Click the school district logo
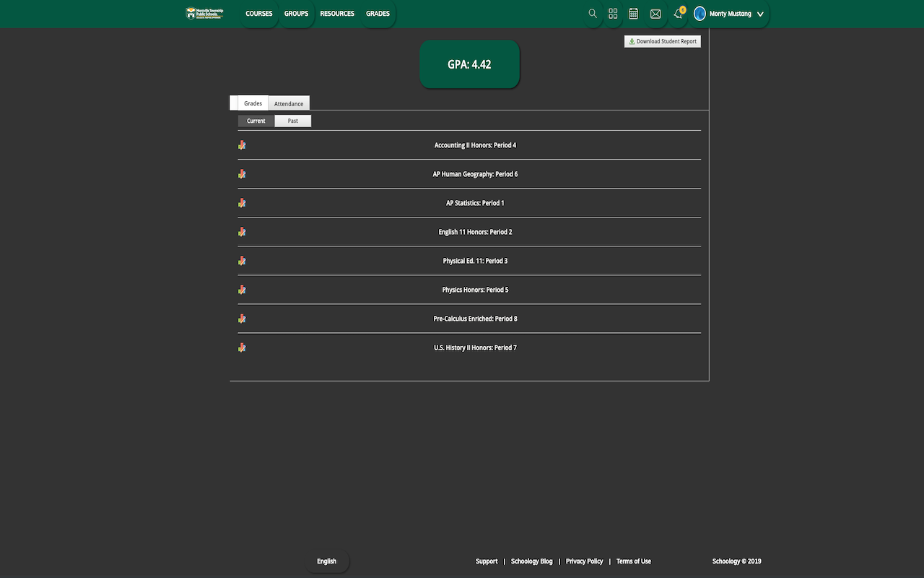 (205, 13)
